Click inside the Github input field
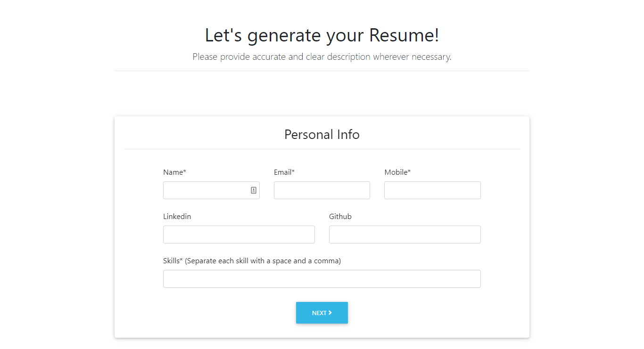Image resolution: width=644 pixels, height=349 pixels. coord(405,234)
